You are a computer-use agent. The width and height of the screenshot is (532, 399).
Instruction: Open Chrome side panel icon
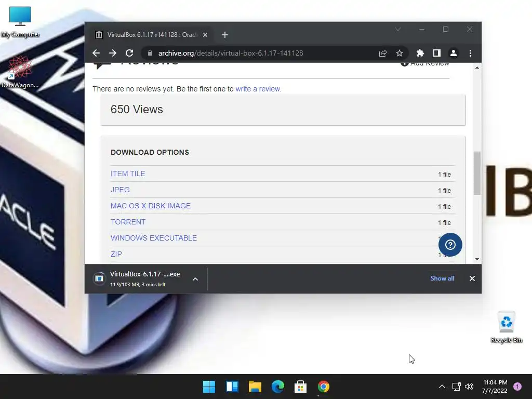point(436,54)
